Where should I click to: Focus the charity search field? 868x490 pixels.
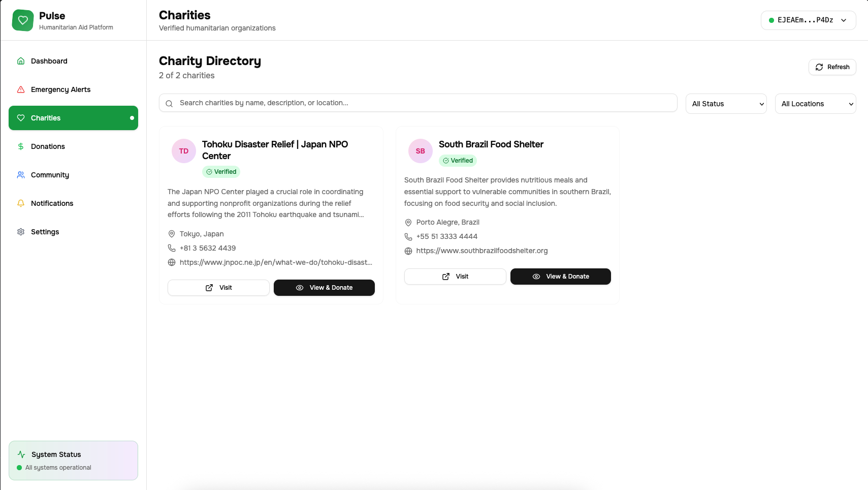pos(422,103)
